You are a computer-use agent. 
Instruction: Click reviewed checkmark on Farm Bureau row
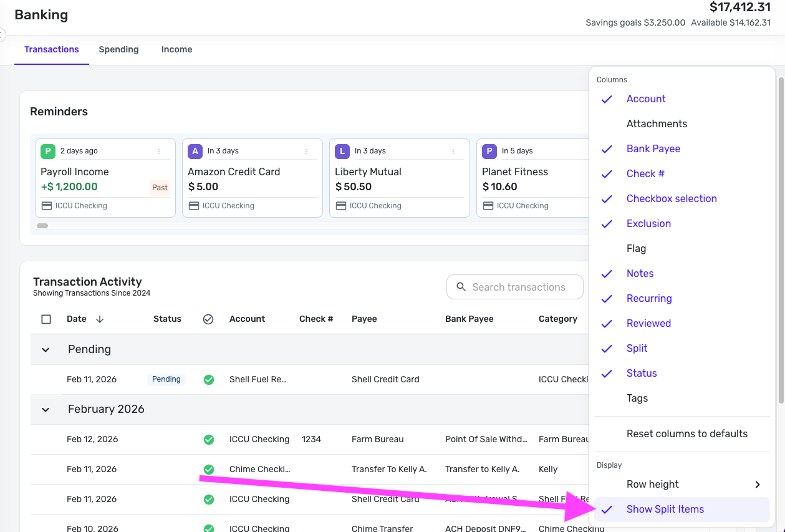209,439
